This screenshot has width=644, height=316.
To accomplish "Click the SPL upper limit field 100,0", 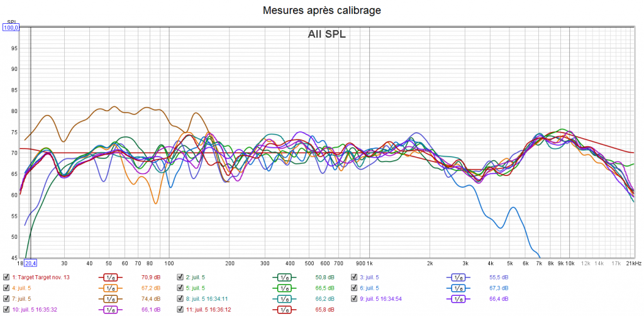I will [11, 28].
